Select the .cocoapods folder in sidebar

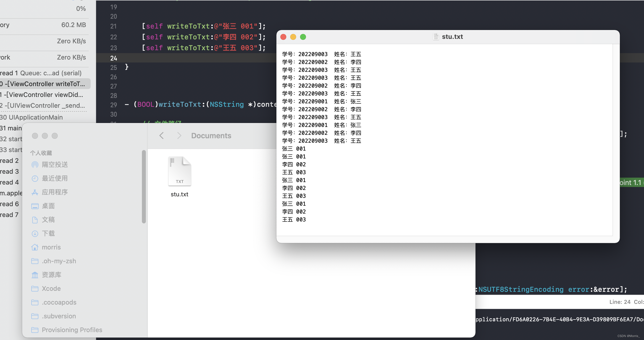pos(59,302)
